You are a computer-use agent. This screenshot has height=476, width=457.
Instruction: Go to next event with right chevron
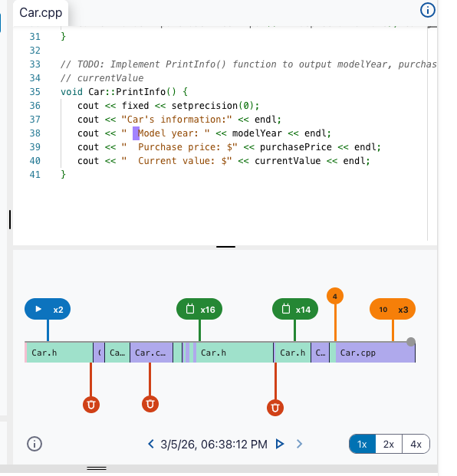point(299,444)
